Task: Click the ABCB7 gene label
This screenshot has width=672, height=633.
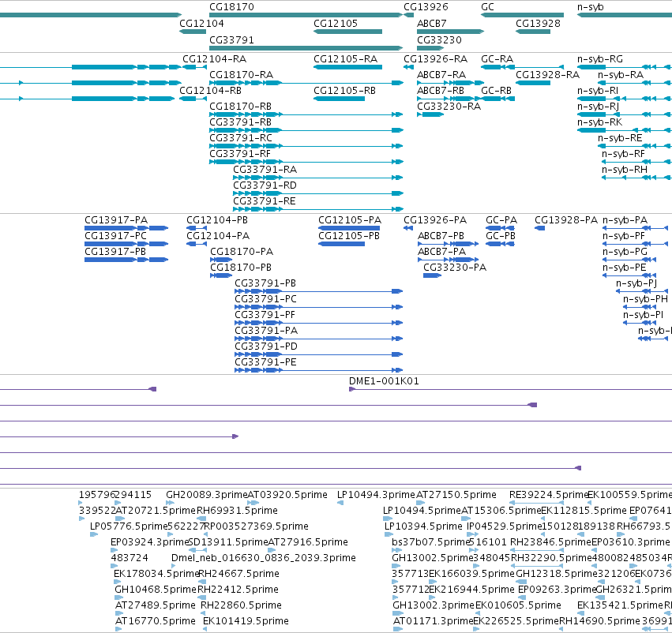Action: [432, 24]
